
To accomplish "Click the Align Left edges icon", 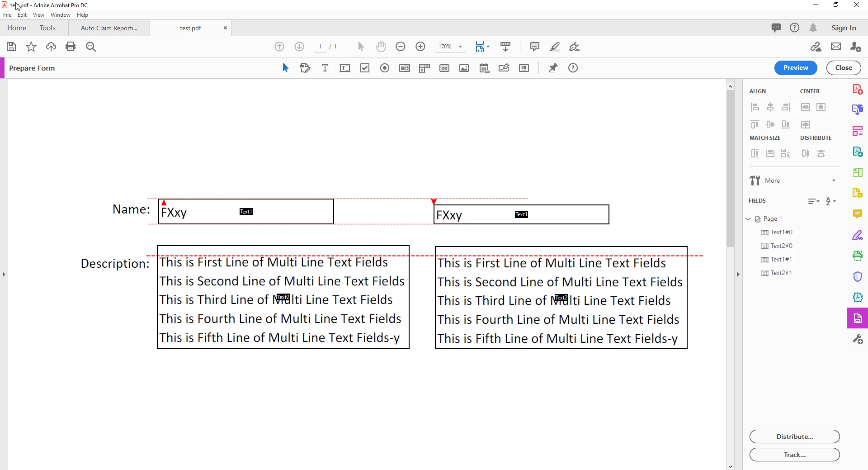I will click(755, 107).
